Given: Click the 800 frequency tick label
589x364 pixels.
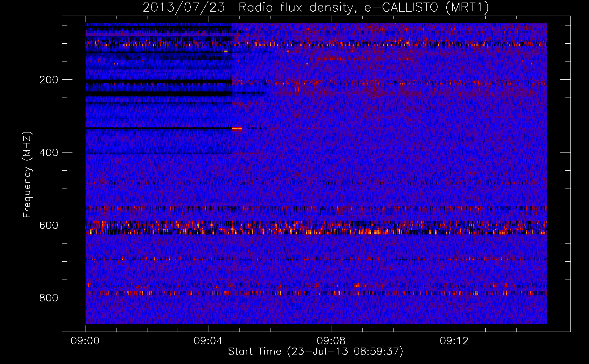Looking at the screenshot, I should tap(49, 298).
